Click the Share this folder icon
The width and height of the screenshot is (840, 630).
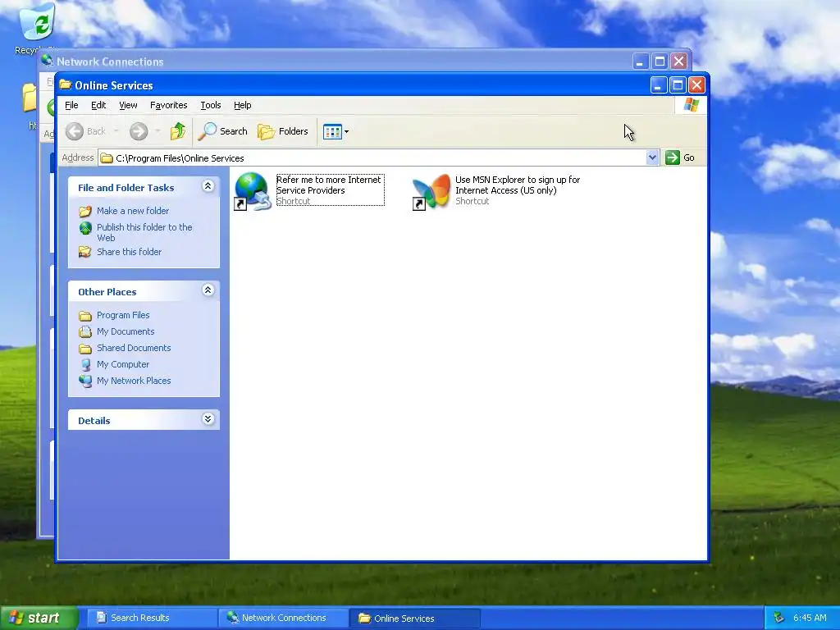pyautogui.click(x=85, y=252)
